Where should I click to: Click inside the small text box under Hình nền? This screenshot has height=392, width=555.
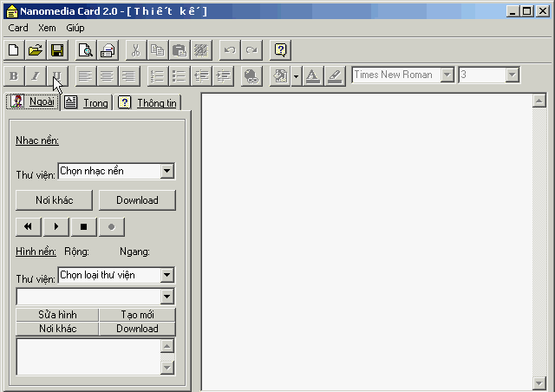click(88, 357)
